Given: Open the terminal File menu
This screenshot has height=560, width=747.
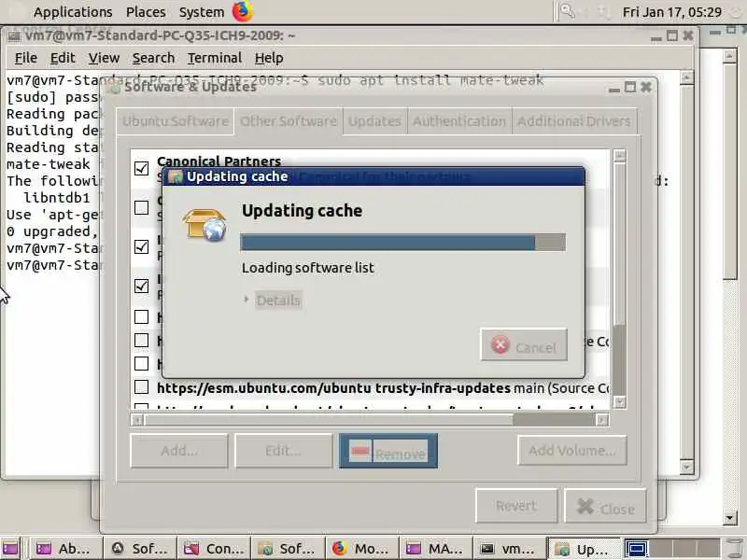Looking at the screenshot, I should pos(26,58).
